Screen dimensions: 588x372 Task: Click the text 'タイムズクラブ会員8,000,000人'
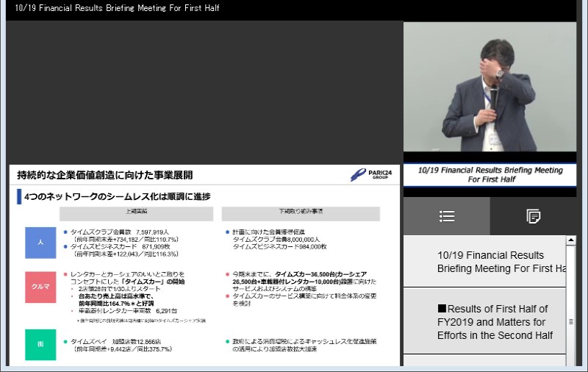tap(276, 239)
